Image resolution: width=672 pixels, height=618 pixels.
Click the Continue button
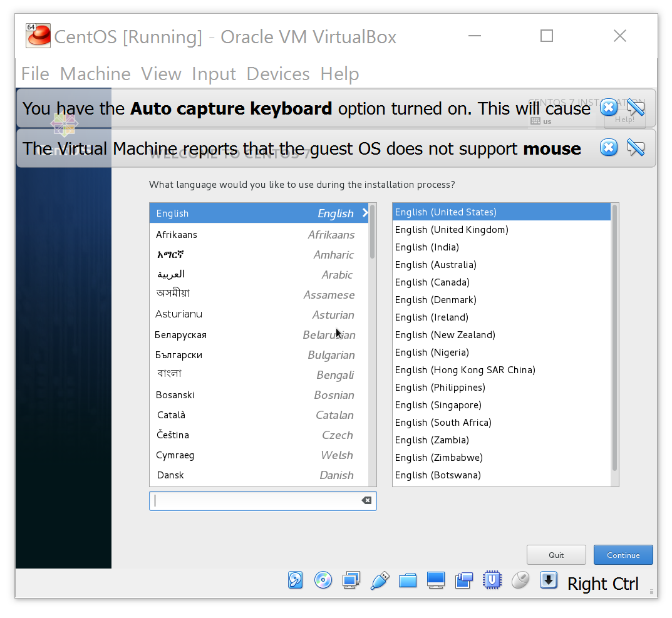[623, 555]
